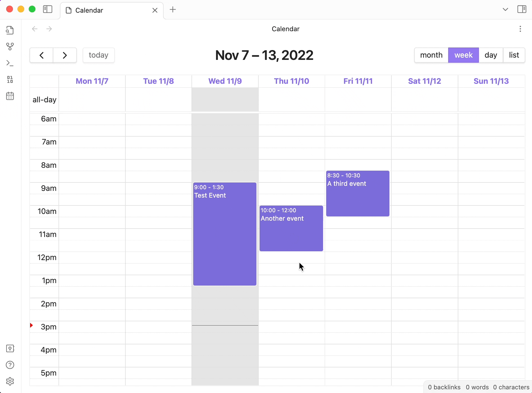Image resolution: width=532 pixels, height=393 pixels.
Task: Open the calendar icon in the sidebar
Action: coord(10,96)
